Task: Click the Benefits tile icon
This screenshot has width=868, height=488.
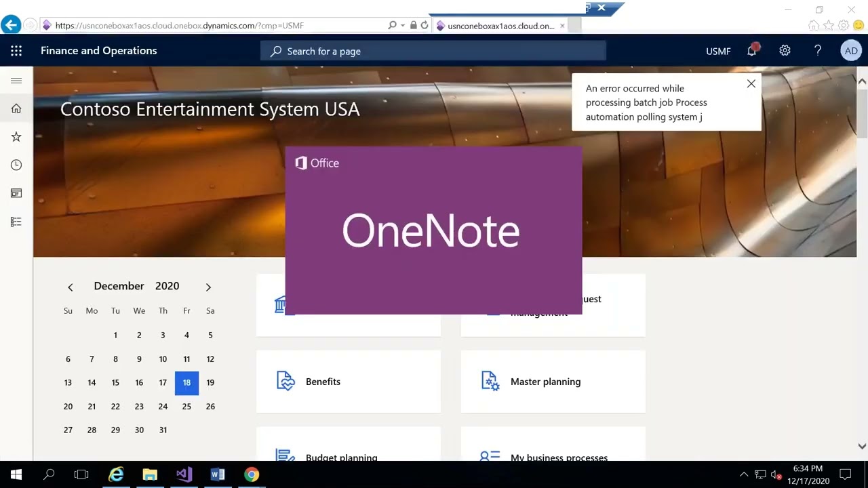Action: click(x=286, y=381)
